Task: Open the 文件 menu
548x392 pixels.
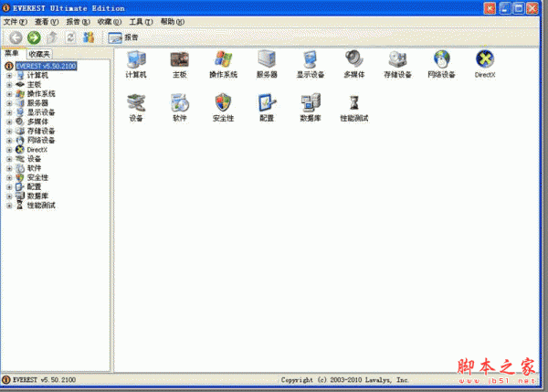Action: (x=16, y=22)
